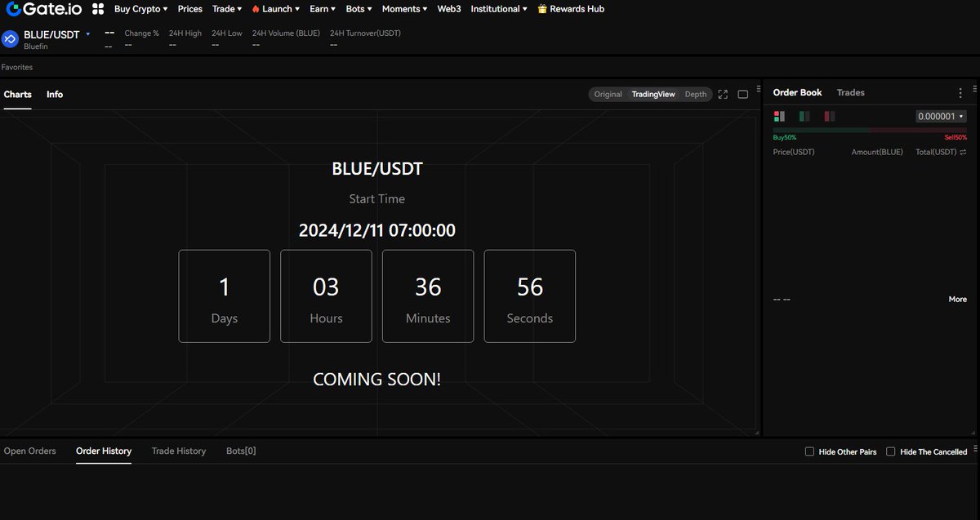The width and height of the screenshot is (980, 520).
Task: Switch to the Bots[0] tab
Action: pyautogui.click(x=241, y=451)
